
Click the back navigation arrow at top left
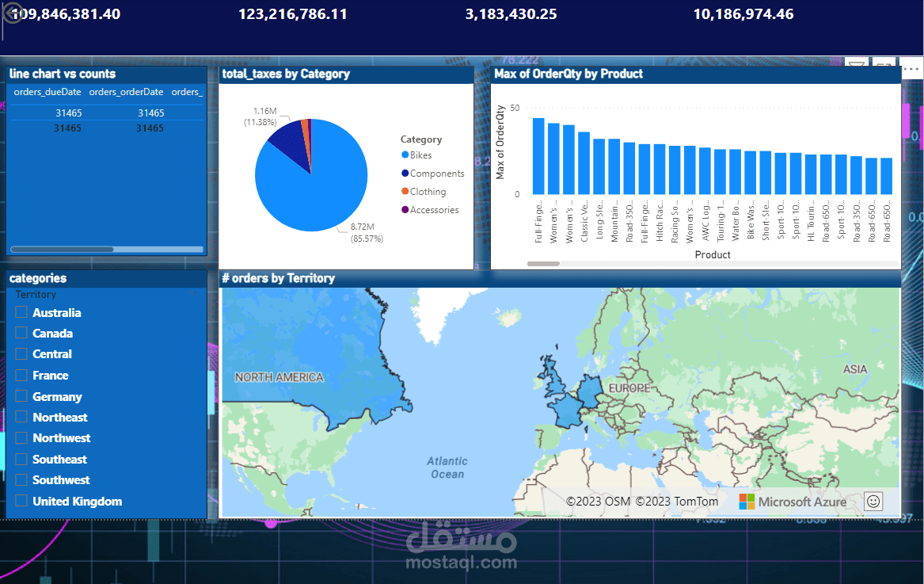[13, 13]
